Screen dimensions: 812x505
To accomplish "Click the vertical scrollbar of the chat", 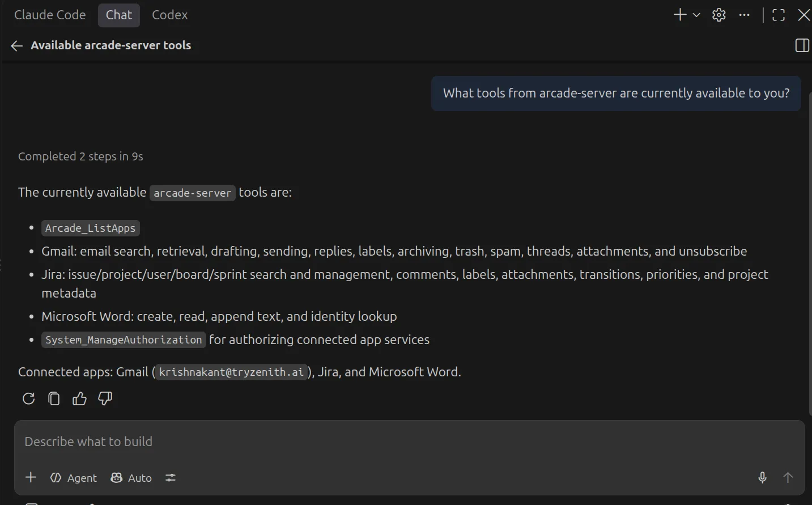I will 810,255.
